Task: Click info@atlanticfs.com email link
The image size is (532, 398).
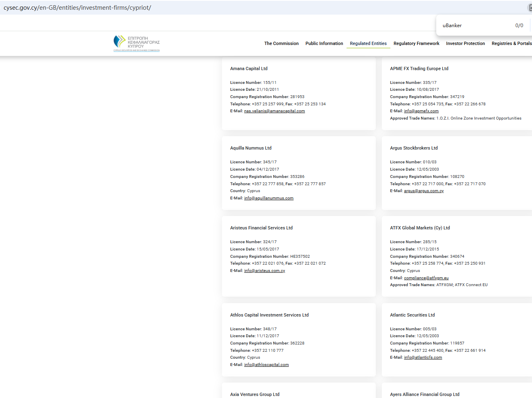Action: tap(423, 357)
